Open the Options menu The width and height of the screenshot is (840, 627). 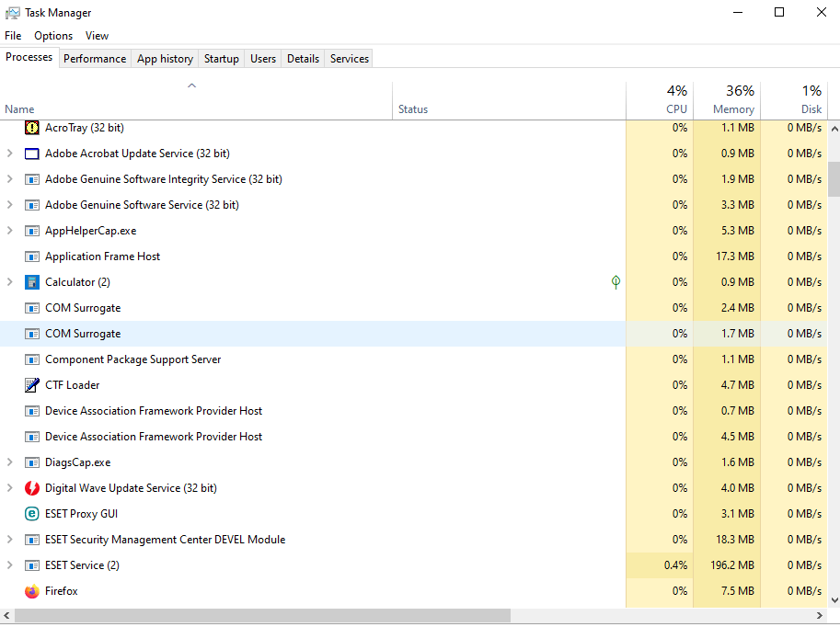pyautogui.click(x=53, y=35)
